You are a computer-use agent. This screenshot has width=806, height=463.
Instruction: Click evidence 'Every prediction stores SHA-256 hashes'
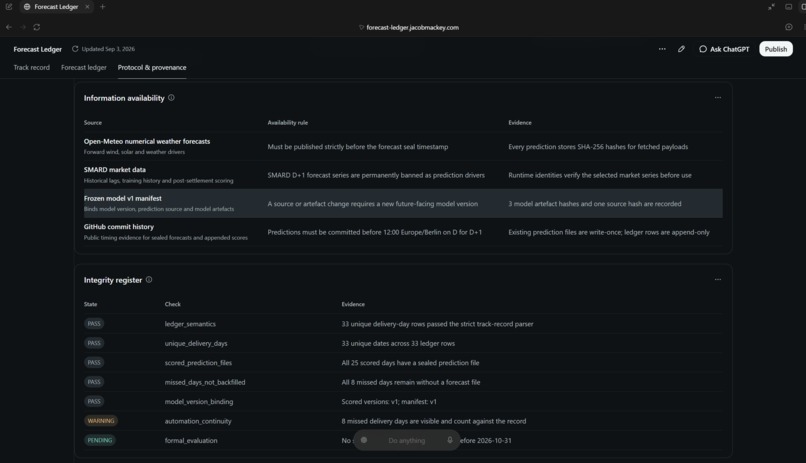click(598, 147)
